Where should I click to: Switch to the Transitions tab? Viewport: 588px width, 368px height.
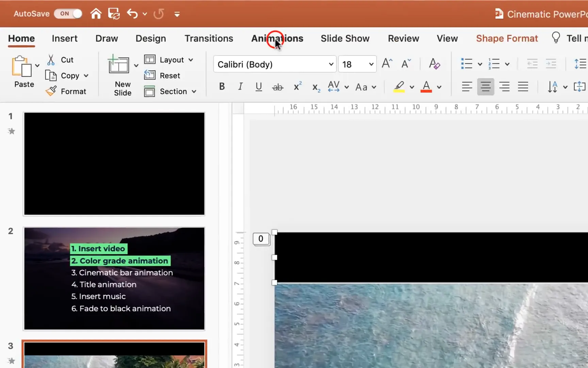pos(209,39)
